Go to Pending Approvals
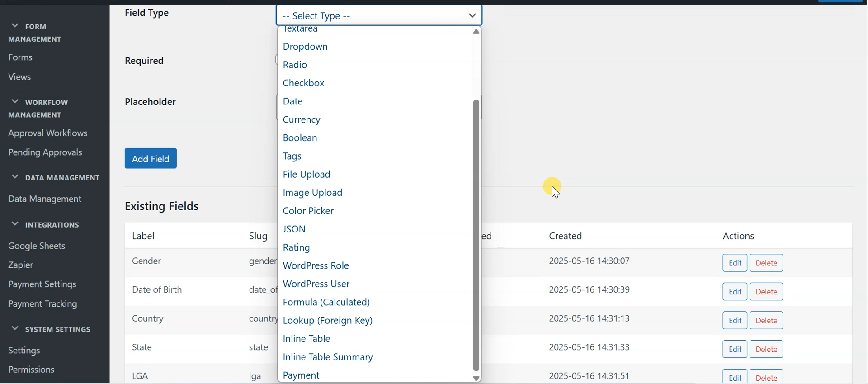Screen dimensions: 868x384 click(x=45, y=152)
